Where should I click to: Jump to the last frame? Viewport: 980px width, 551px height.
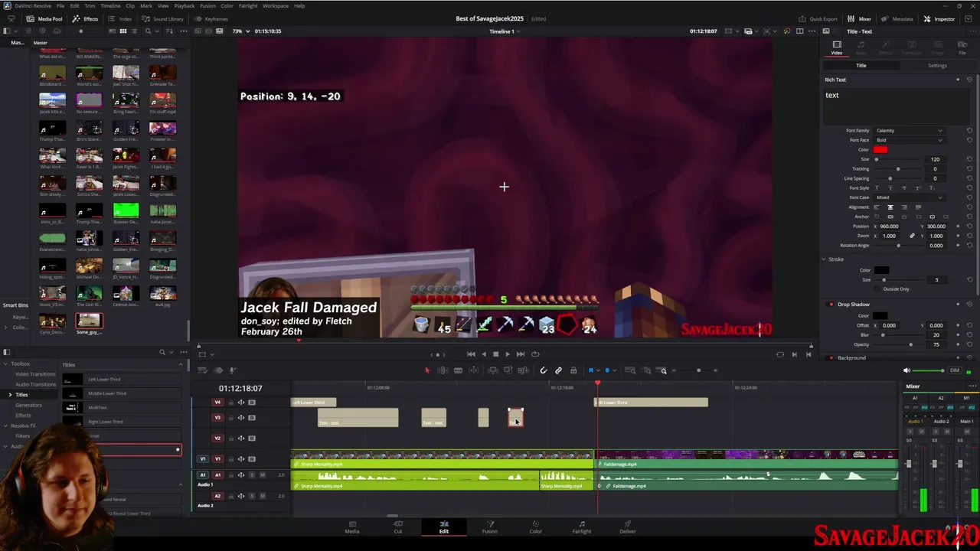[520, 354]
